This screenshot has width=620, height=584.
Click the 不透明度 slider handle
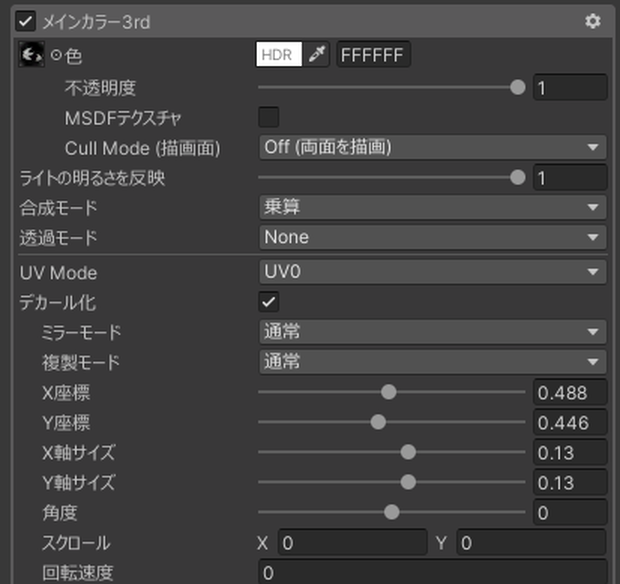pyautogui.click(x=518, y=87)
